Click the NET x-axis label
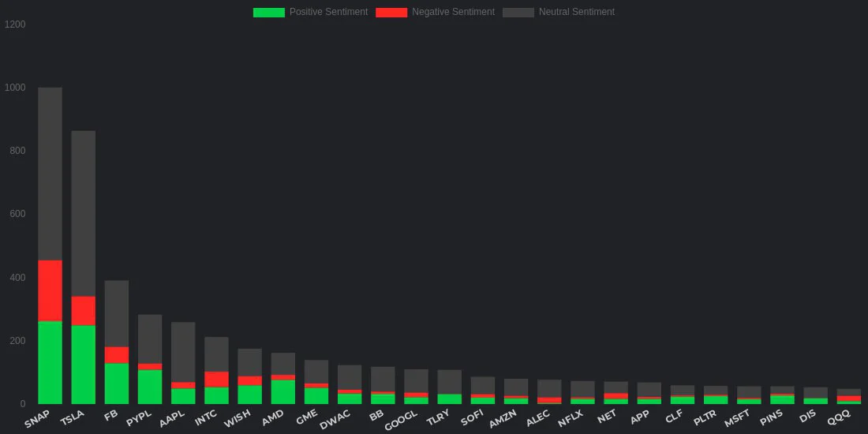The height and width of the screenshot is (434, 868). point(608,416)
